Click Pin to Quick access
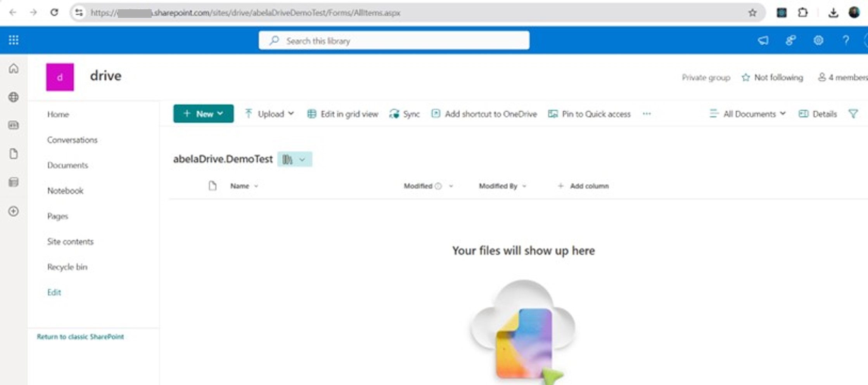The width and height of the screenshot is (868, 385). point(589,114)
